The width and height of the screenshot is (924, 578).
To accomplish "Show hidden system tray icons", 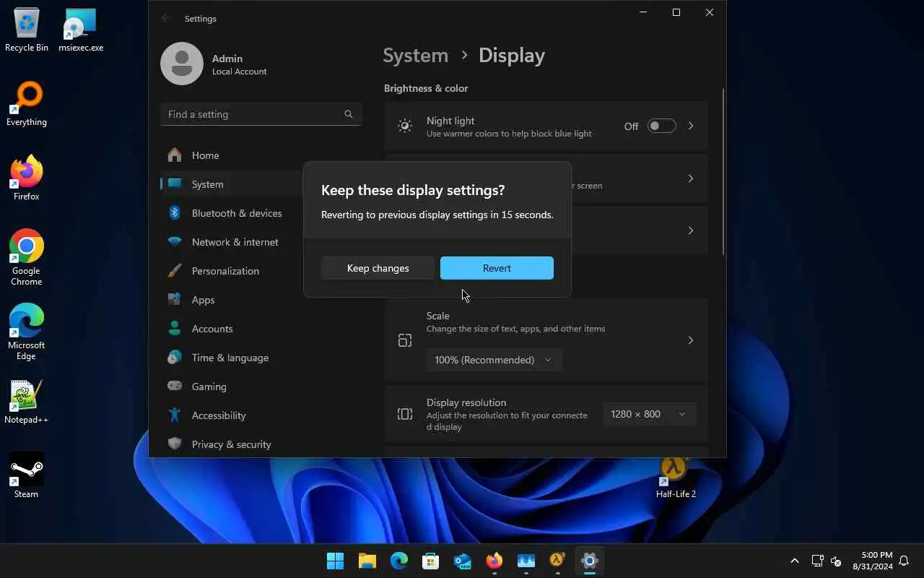I will pyautogui.click(x=795, y=561).
